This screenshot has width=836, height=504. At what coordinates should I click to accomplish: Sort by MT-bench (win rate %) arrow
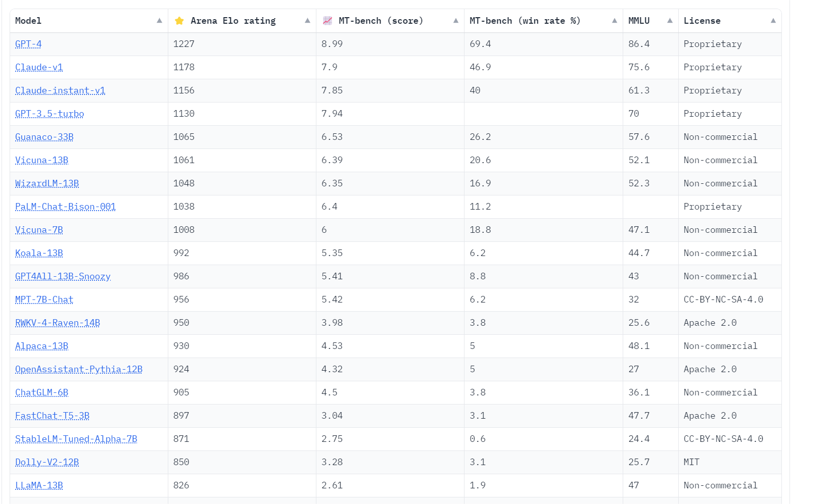click(x=615, y=21)
